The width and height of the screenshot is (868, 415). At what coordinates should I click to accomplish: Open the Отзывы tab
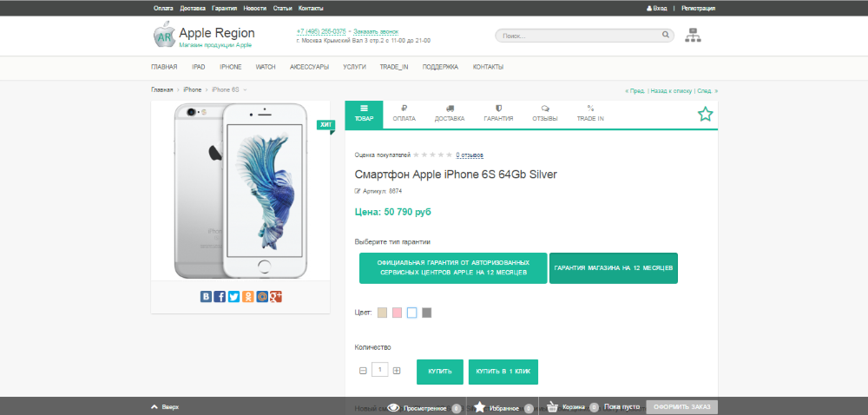[544, 114]
